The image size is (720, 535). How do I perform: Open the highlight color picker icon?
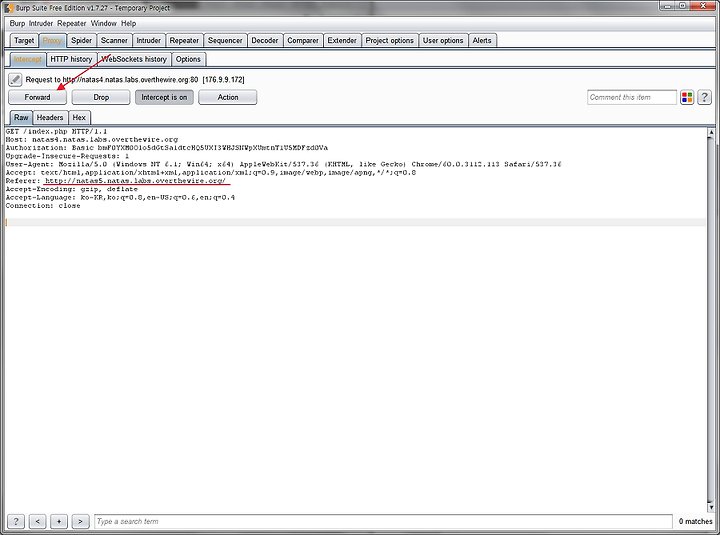(686, 97)
